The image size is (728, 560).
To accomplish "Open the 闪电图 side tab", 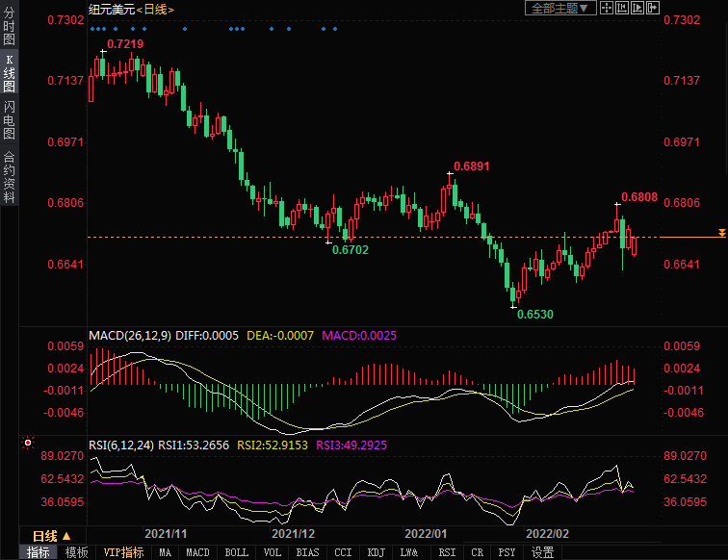I will click(9, 120).
